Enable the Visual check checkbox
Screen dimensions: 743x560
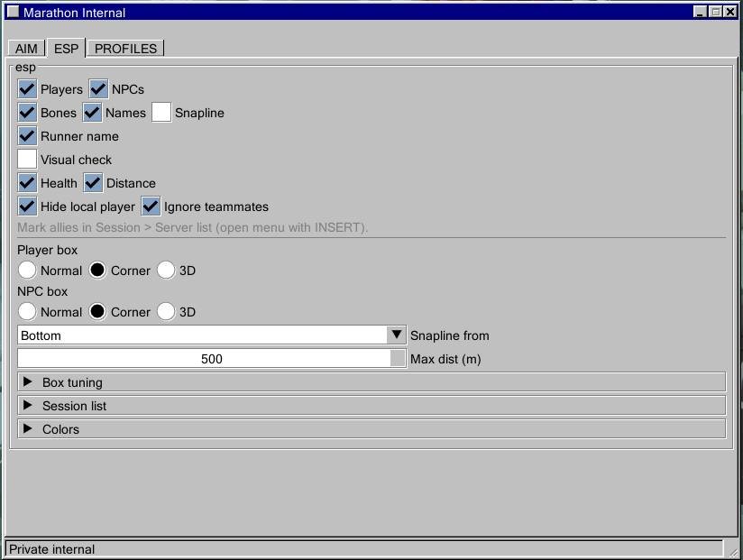pos(27,160)
